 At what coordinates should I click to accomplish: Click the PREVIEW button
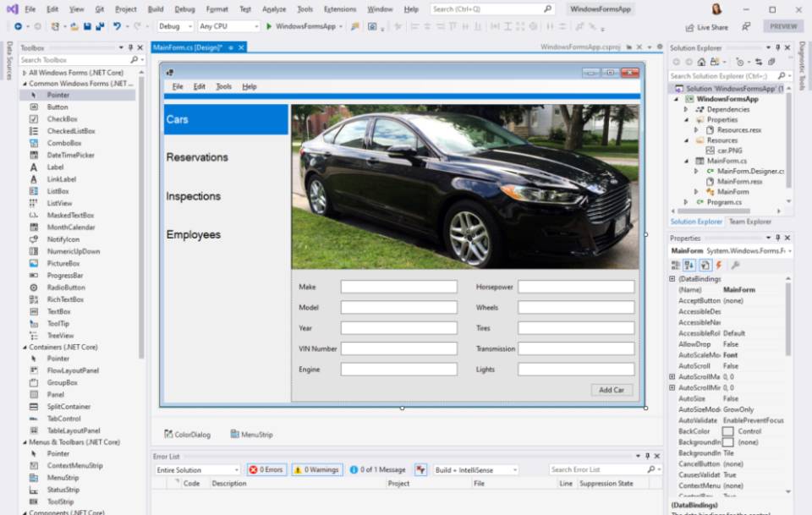pyautogui.click(x=783, y=26)
